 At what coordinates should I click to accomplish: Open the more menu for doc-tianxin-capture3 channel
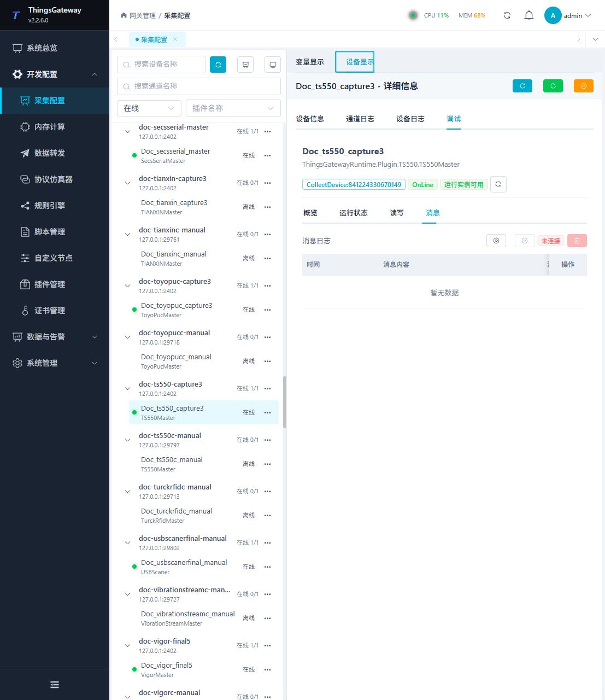click(x=268, y=183)
